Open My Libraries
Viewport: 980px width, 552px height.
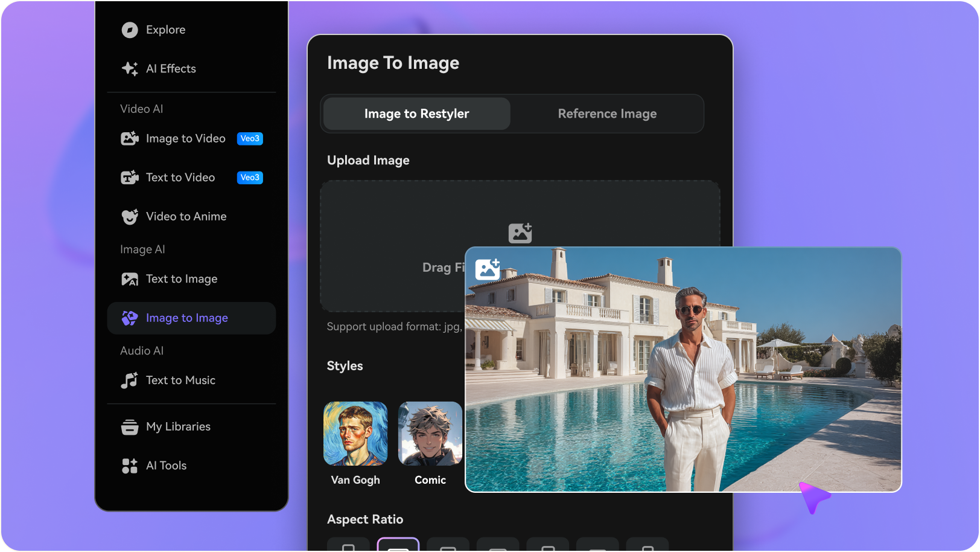177,426
